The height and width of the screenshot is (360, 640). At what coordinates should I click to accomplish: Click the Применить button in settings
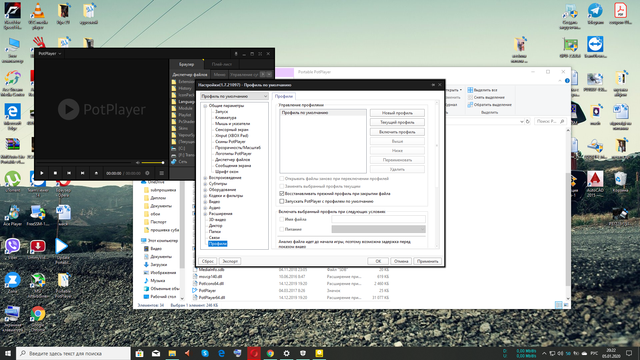pyautogui.click(x=427, y=261)
